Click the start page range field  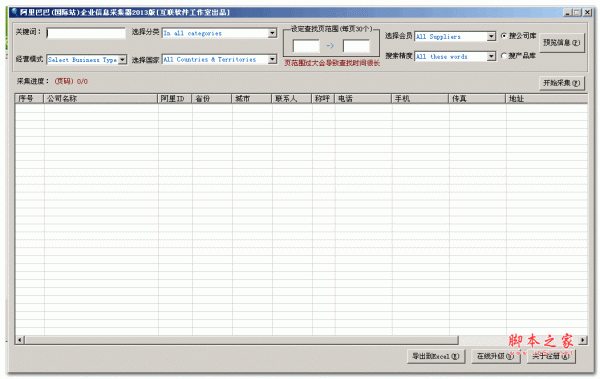coord(306,46)
